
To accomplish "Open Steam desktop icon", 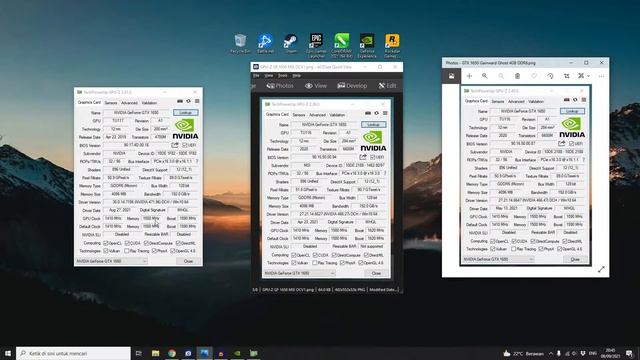I will [x=291, y=44].
